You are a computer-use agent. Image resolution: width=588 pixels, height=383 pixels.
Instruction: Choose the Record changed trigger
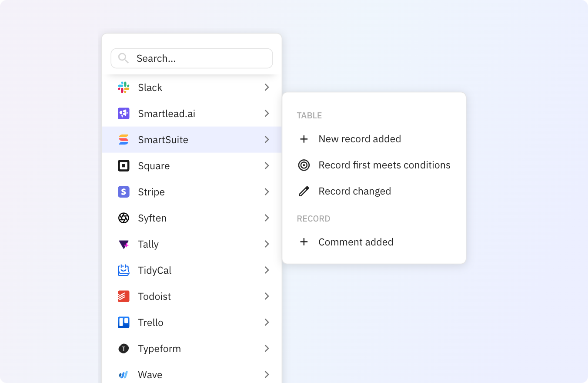pos(374,191)
